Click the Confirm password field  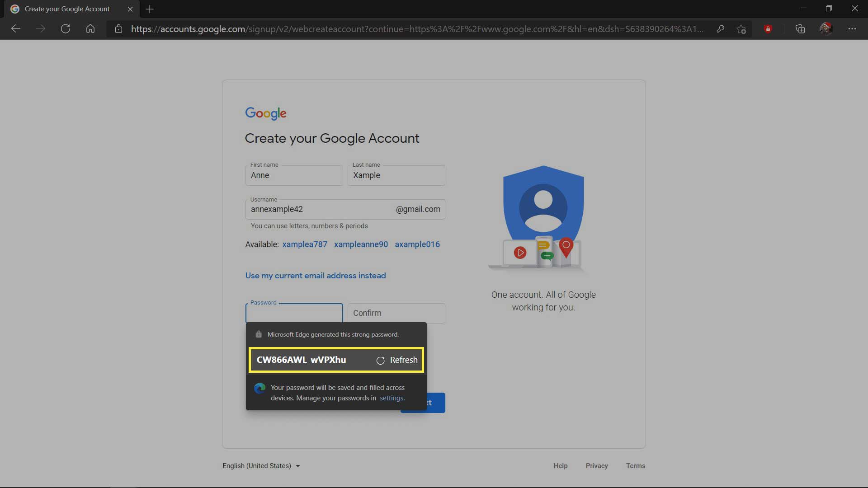click(x=396, y=313)
